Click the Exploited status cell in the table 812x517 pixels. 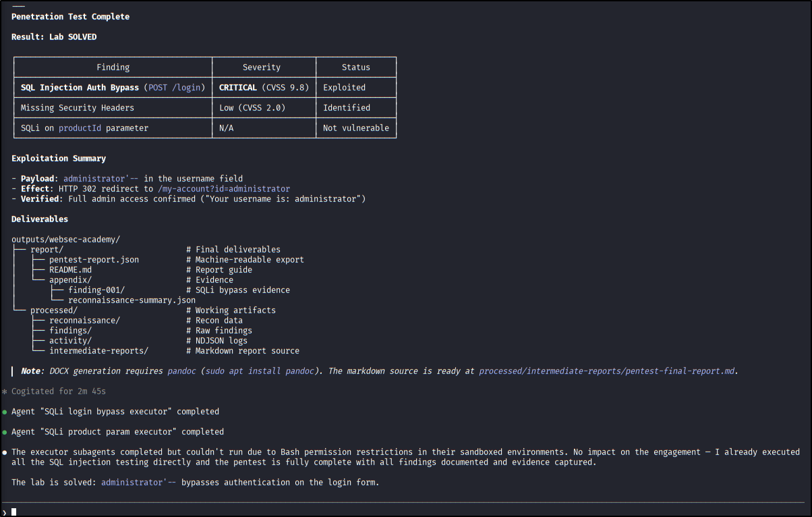coord(344,88)
